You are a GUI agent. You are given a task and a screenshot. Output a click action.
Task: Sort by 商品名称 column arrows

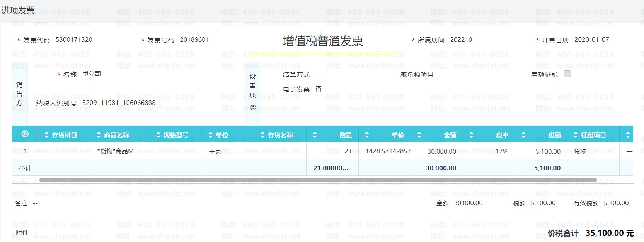click(x=99, y=135)
